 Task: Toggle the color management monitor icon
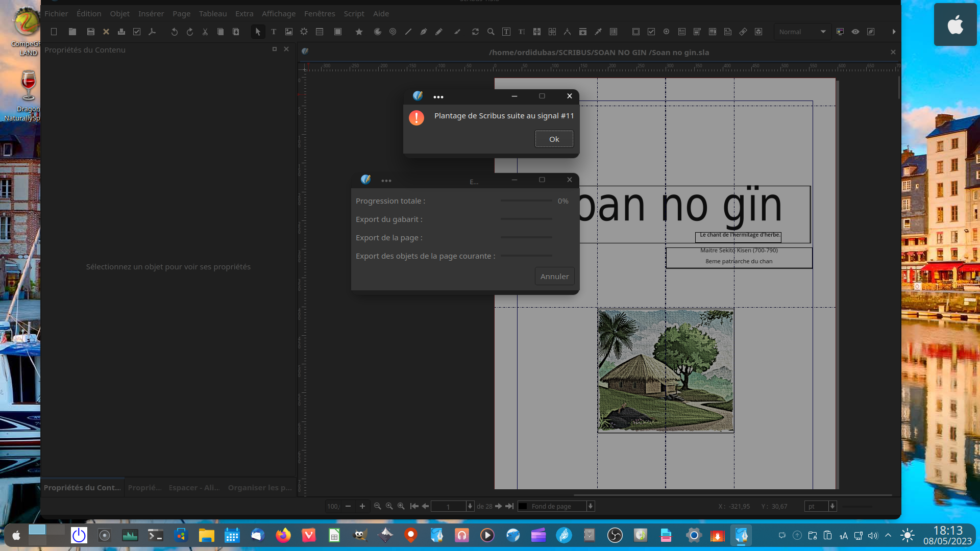point(840,32)
